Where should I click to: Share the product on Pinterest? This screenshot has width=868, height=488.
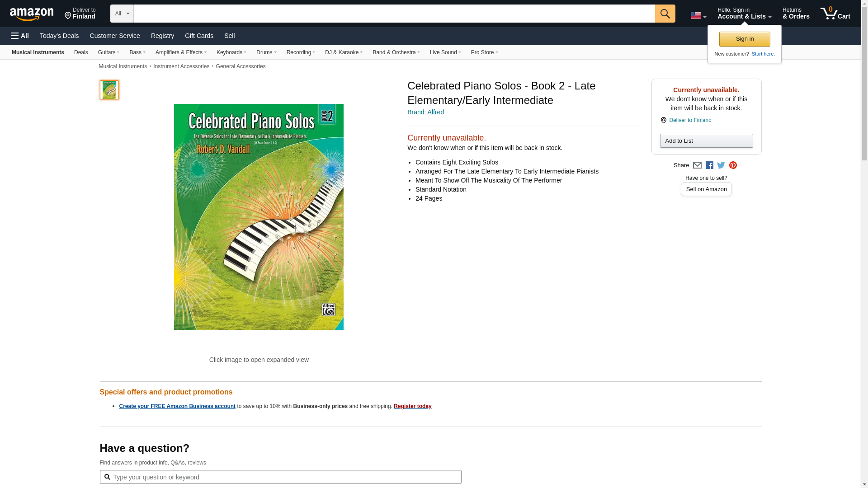pos(733,165)
